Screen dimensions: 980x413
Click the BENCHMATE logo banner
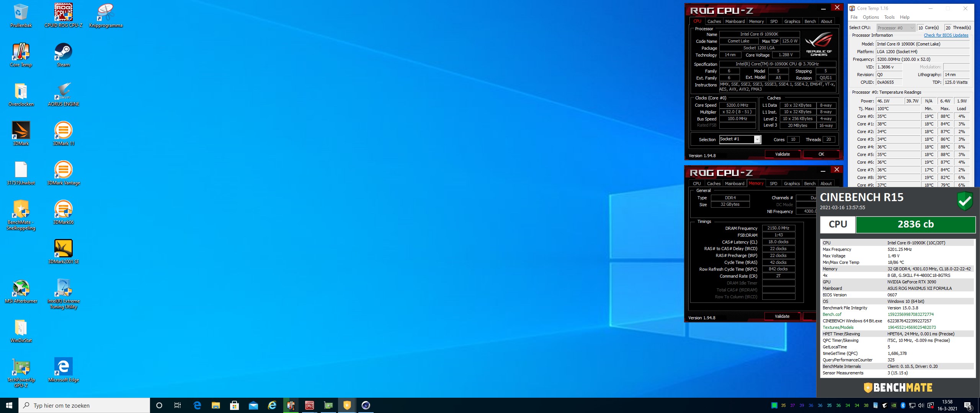click(x=898, y=387)
